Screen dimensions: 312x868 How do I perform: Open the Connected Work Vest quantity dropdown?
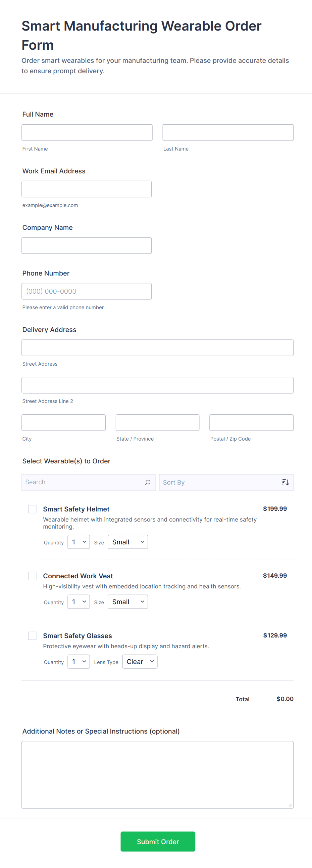[79, 602]
